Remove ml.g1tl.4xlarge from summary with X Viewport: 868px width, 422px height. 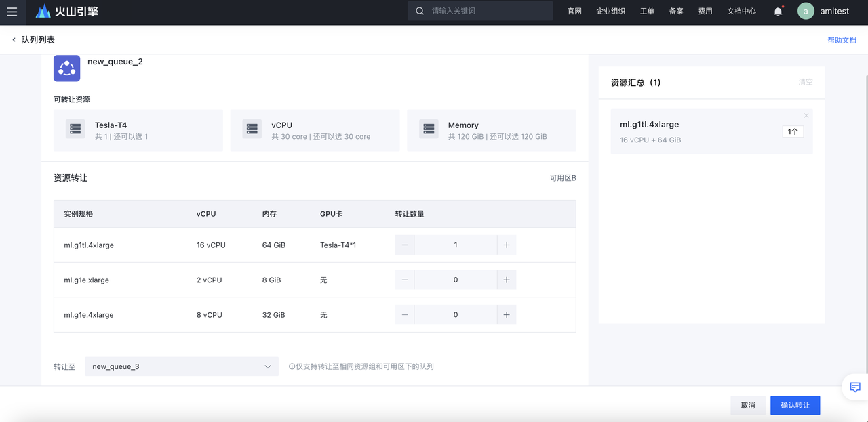(806, 116)
